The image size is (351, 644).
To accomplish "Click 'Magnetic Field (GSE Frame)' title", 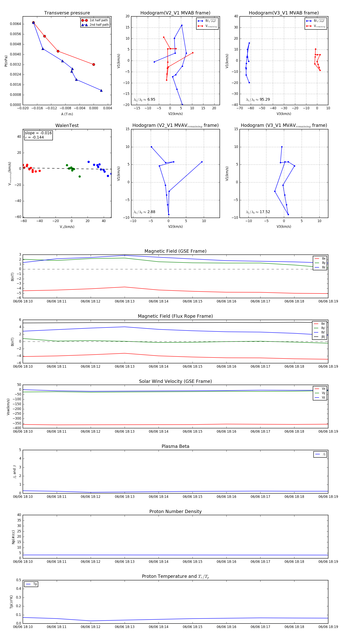I will [175, 251].
